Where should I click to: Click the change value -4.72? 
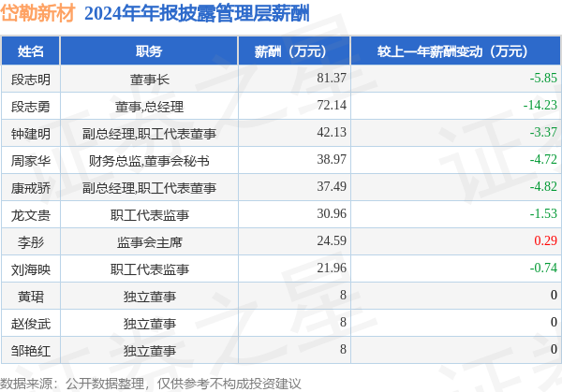[543, 159]
